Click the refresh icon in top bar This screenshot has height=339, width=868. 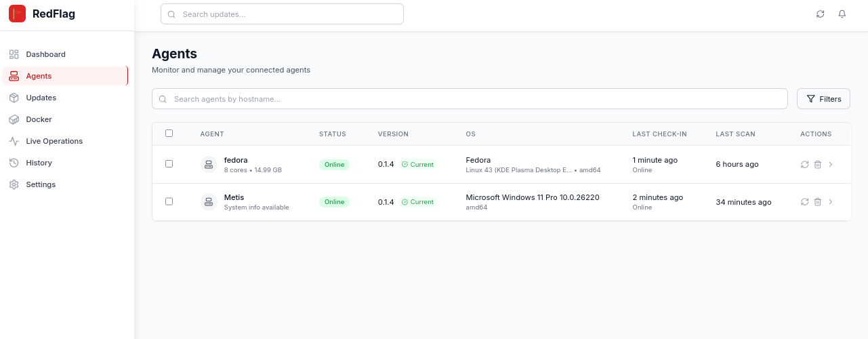point(821,14)
